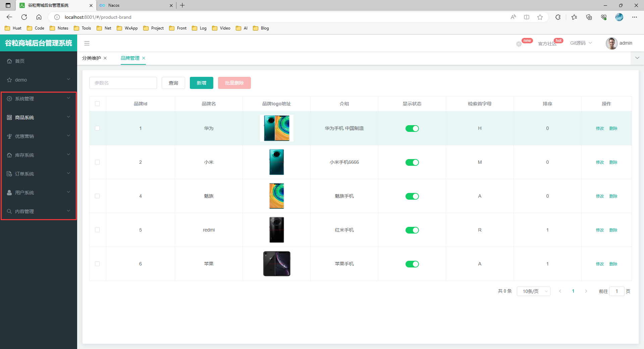Click the home icon beside 首页
This screenshot has width=644, height=349.
[9, 61]
